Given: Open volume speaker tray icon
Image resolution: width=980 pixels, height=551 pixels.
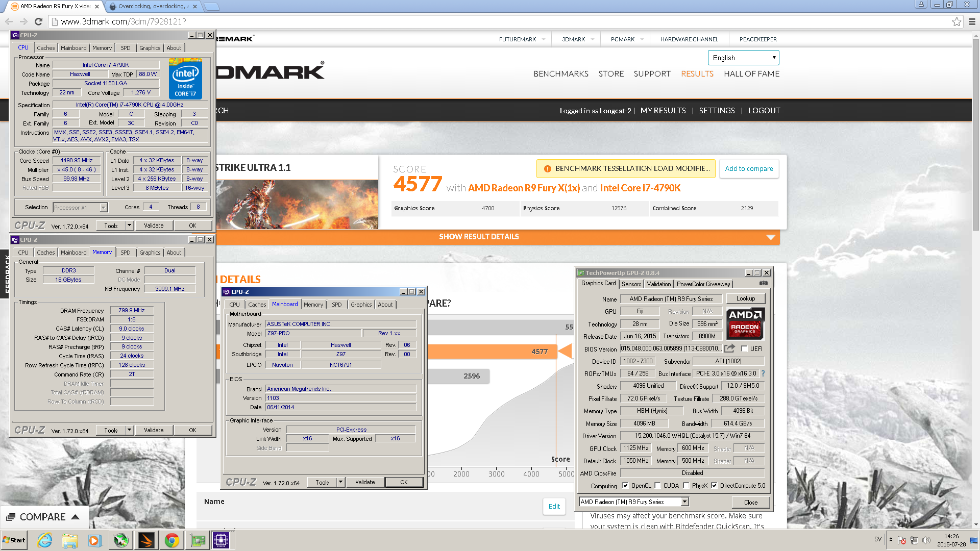Looking at the screenshot, I should (926, 540).
